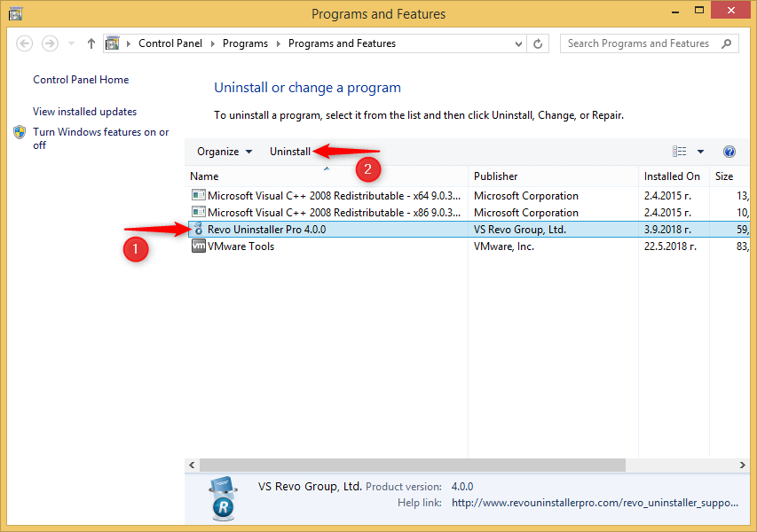Screen dimensions: 757x532
Task: Click the VMware Tools vm icon
Action: pos(199,246)
